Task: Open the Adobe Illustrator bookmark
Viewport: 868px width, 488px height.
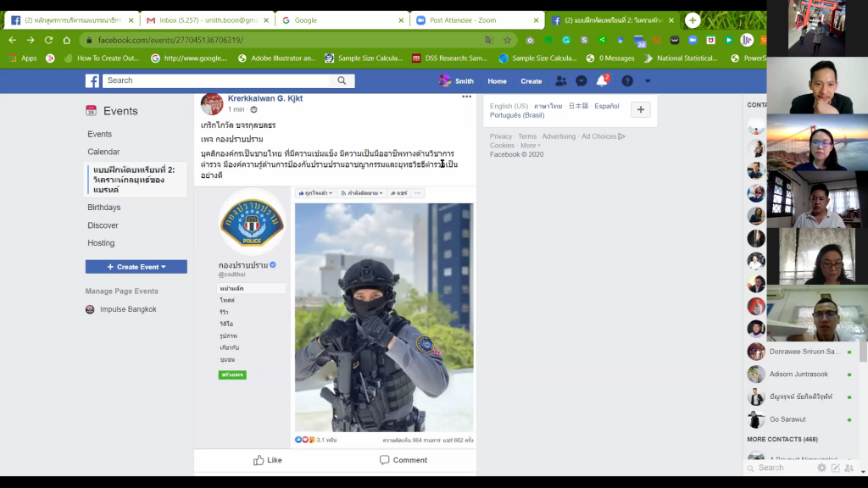Action: point(277,58)
